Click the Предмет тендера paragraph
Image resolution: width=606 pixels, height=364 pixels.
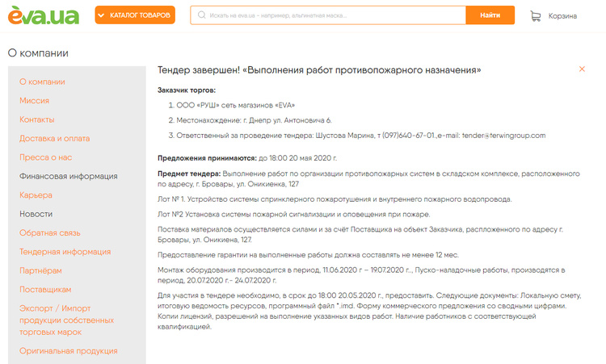368,179
